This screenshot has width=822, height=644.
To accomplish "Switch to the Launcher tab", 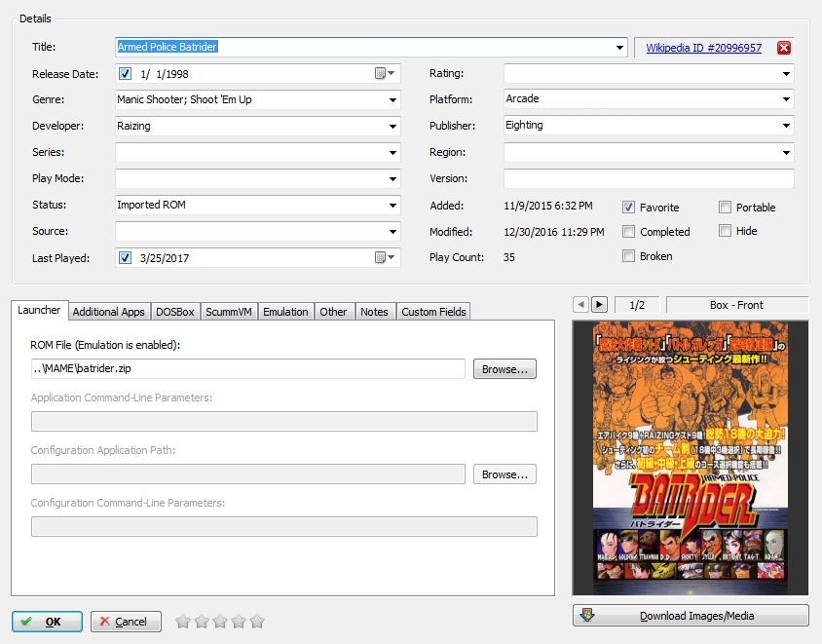I will click(39, 310).
